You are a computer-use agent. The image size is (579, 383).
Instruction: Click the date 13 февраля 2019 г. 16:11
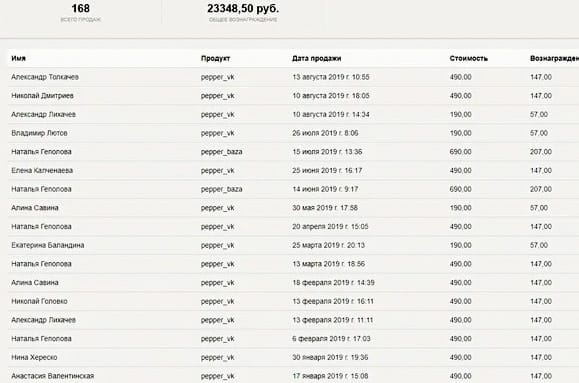click(x=333, y=301)
